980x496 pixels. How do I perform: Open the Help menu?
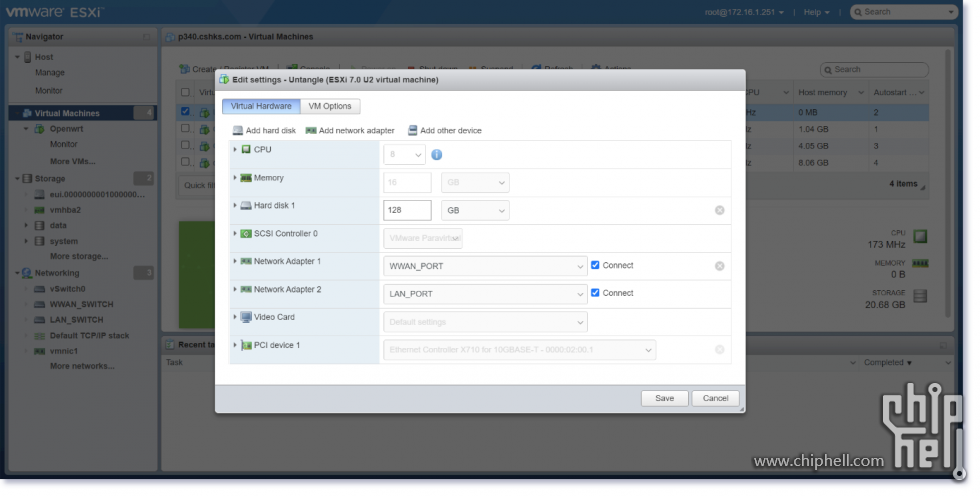[816, 12]
